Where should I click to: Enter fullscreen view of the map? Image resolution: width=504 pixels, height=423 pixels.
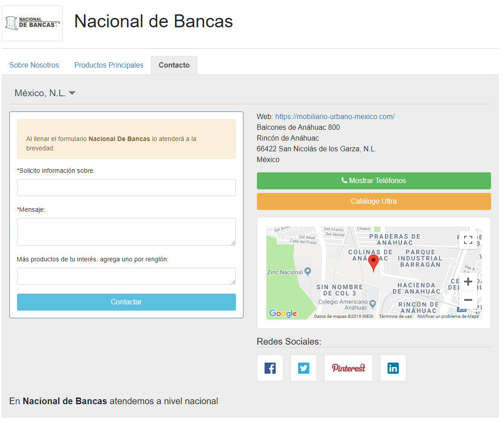click(468, 240)
